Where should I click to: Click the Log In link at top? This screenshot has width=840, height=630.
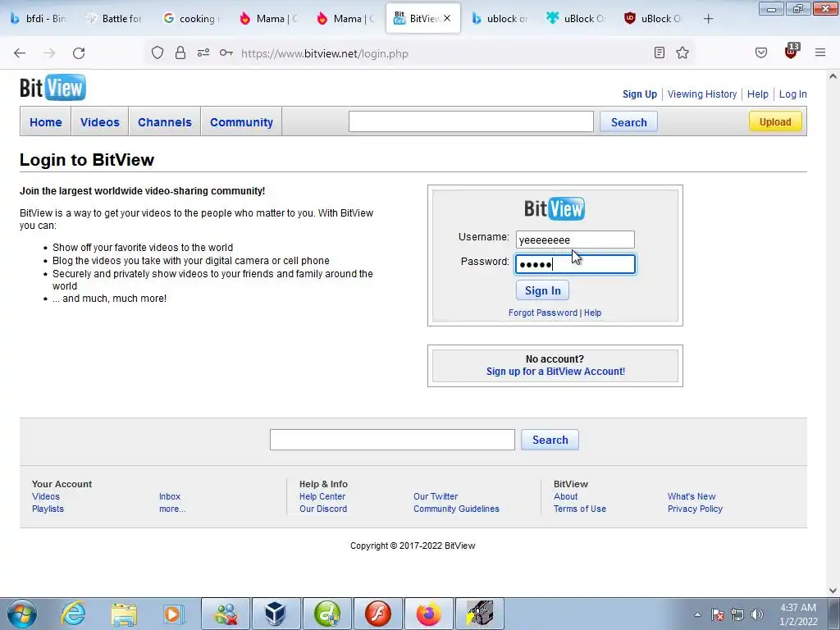coord(793,94)
